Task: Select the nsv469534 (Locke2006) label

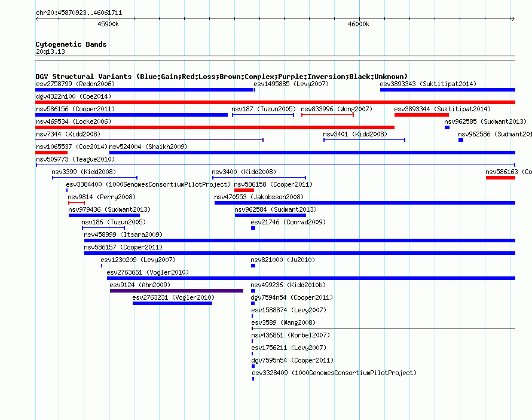Action: pos(74,121)
